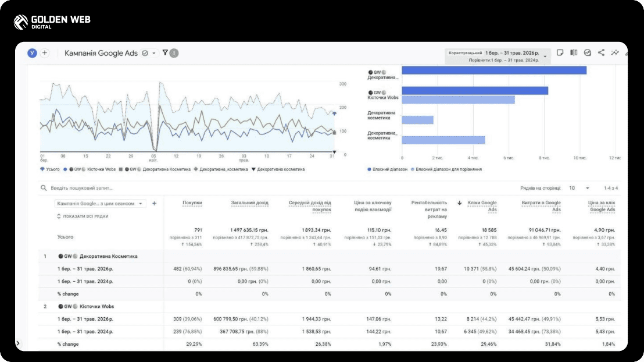Screen dimensions: 644x362
Task: Open the Insights sparkline icon
Action: point(615,52)
